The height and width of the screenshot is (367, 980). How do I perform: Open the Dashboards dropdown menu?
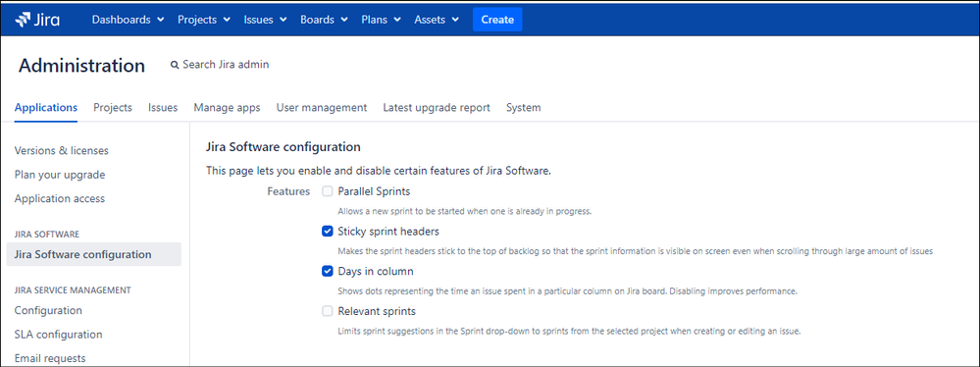[x=129, y=20]
